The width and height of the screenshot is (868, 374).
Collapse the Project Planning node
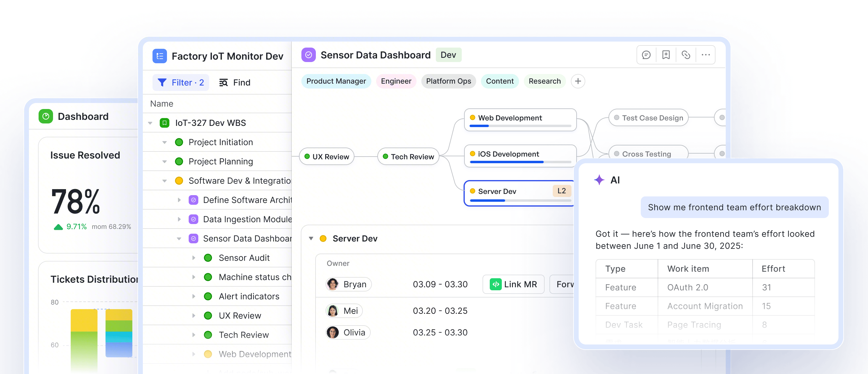point(165,162)
